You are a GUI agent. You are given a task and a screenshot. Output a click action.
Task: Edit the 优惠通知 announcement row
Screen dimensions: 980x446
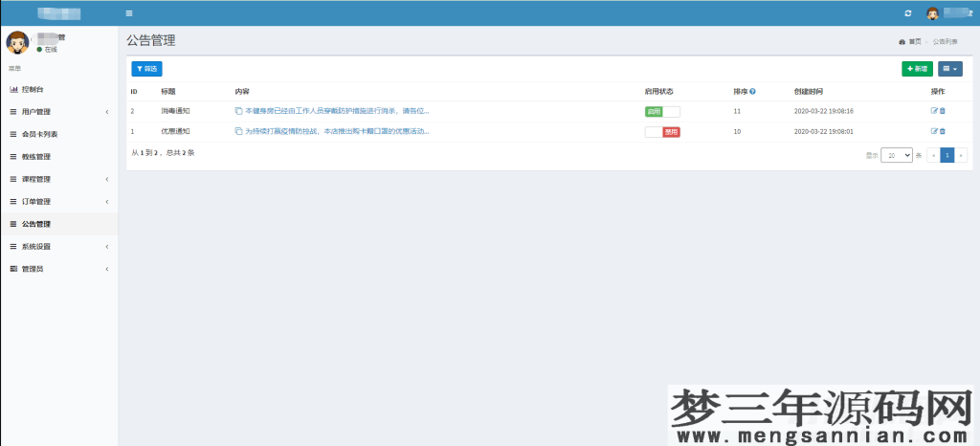tap(934, 132)
